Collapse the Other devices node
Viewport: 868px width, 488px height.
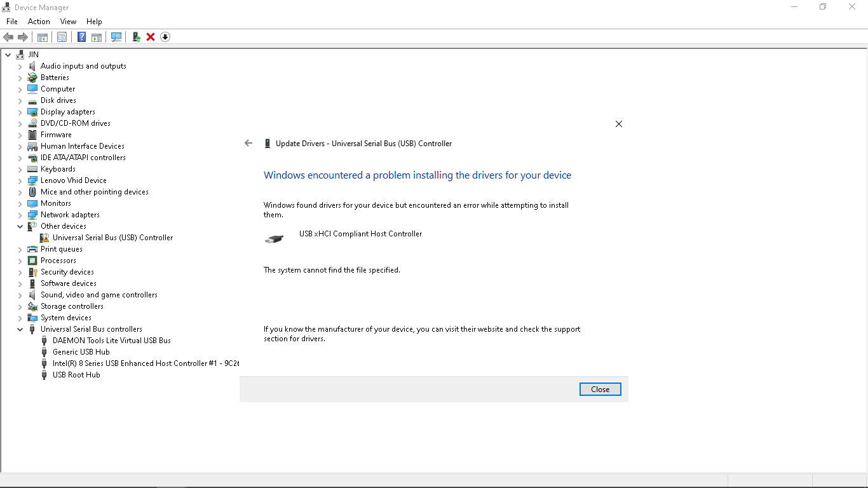[20, 226]
